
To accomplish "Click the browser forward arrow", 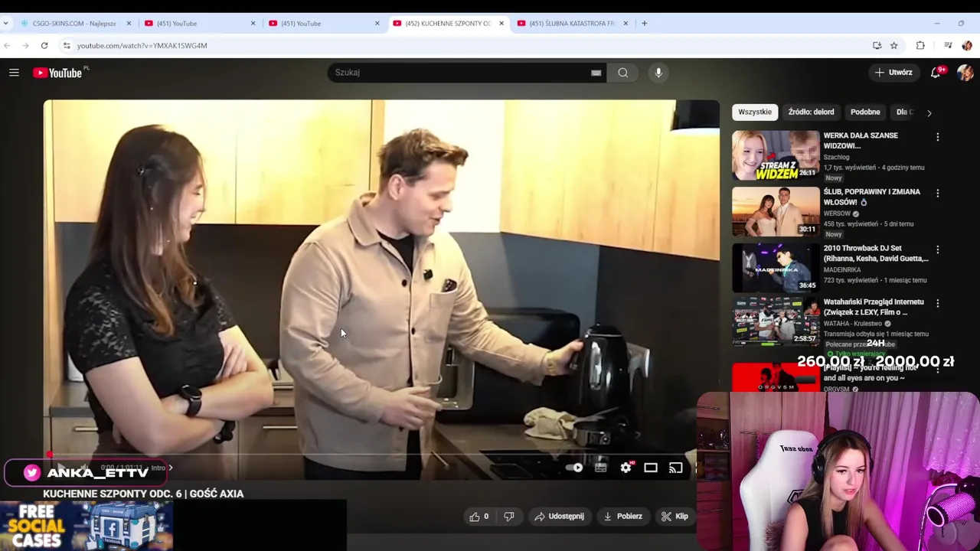I will (25, 45).
